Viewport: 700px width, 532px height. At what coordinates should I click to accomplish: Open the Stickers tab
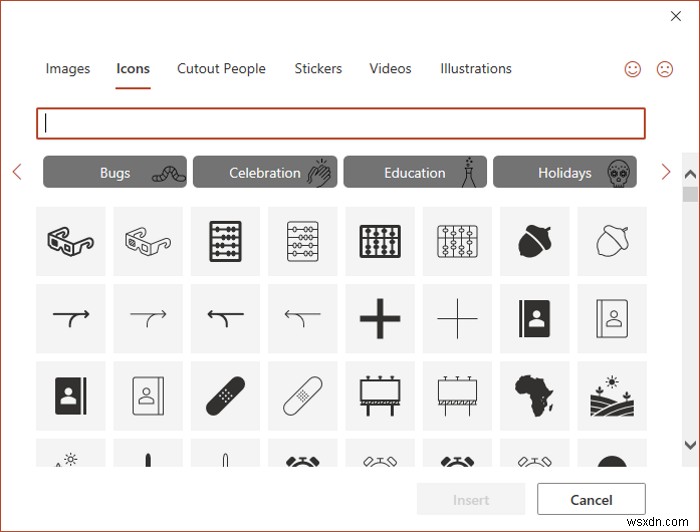[x=318, y=69]
